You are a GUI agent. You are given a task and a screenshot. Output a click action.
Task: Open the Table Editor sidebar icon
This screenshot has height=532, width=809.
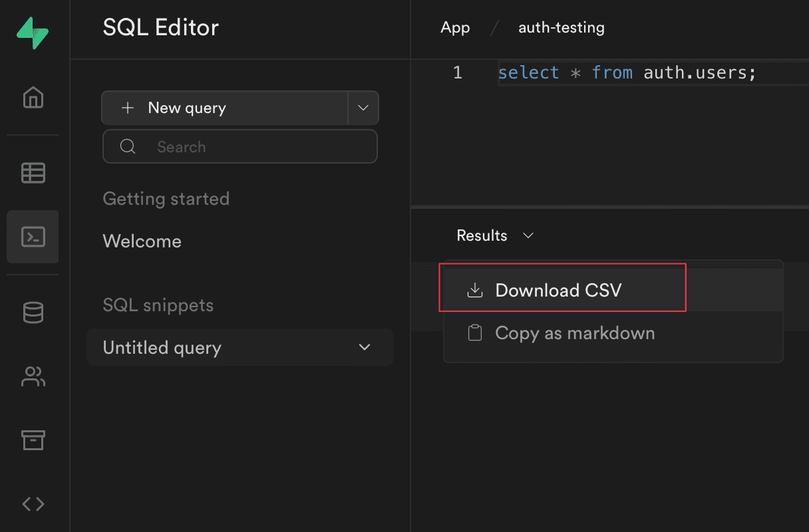pyautogui.click(x=33, y=173)
